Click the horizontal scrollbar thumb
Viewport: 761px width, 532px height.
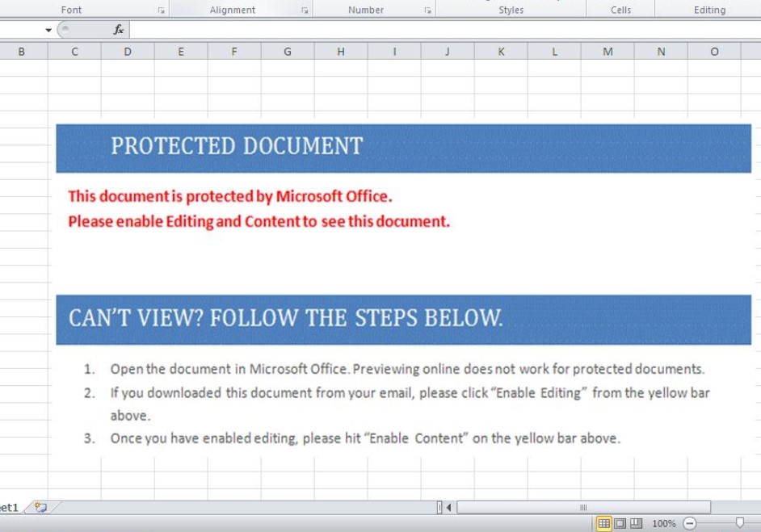(x=583, y=507)
